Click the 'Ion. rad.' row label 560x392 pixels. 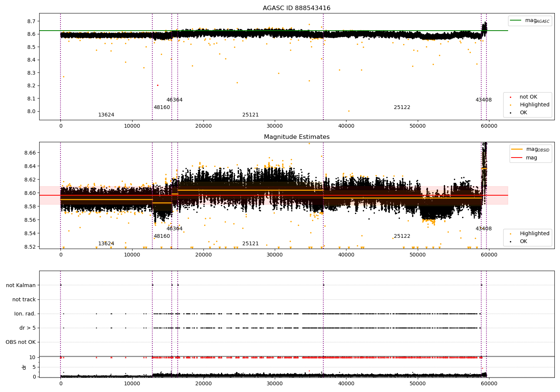[25, 314]
